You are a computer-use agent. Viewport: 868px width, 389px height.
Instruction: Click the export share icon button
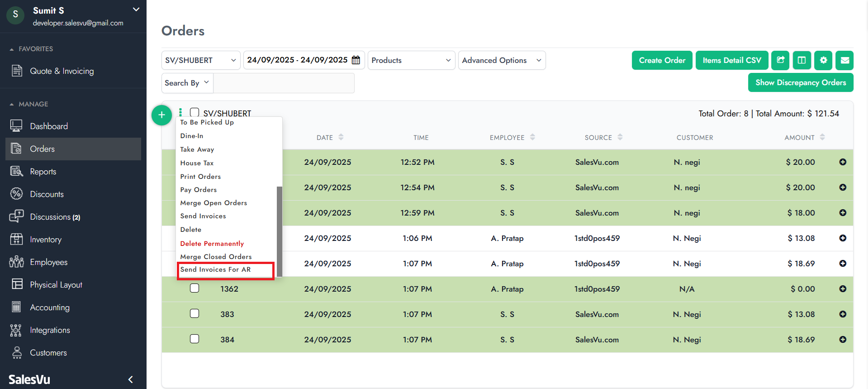[780, 60]
